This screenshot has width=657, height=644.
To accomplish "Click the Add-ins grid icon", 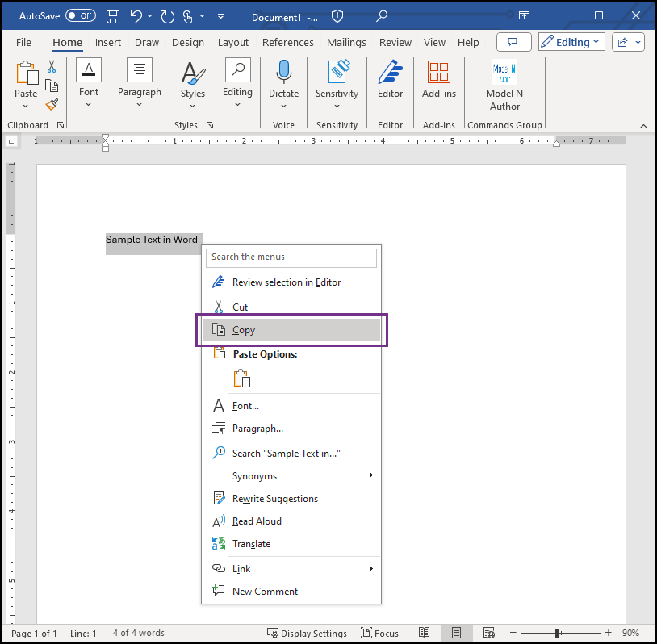I will (x=439, y=72).
